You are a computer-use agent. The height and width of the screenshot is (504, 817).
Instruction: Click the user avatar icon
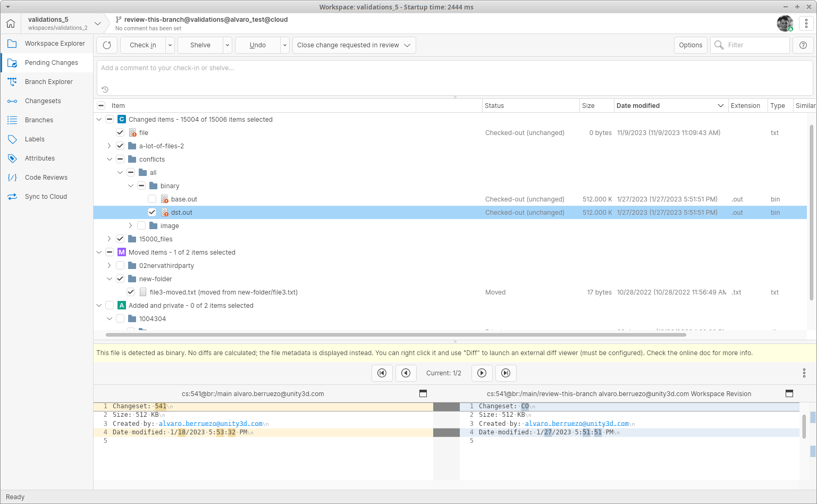[785, 23]
